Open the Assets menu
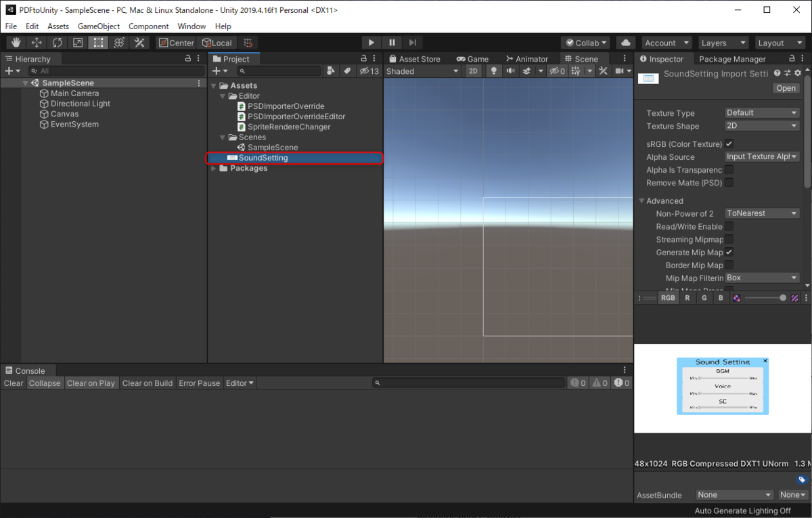 click(58, 26)
